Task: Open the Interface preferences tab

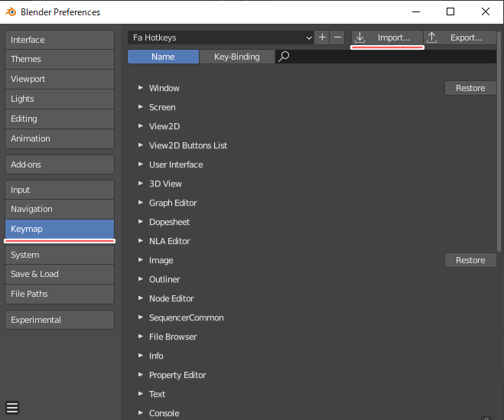Action: click(59, 40)
